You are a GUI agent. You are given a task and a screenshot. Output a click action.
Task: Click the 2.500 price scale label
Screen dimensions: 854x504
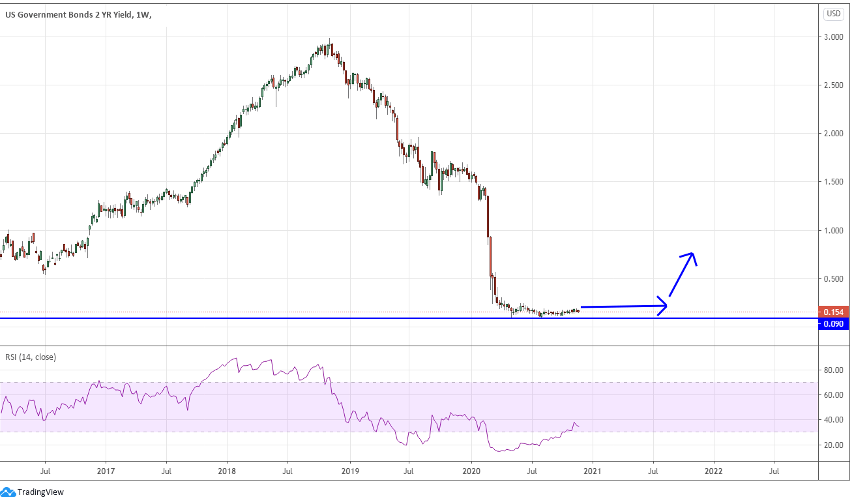point(834,85)
